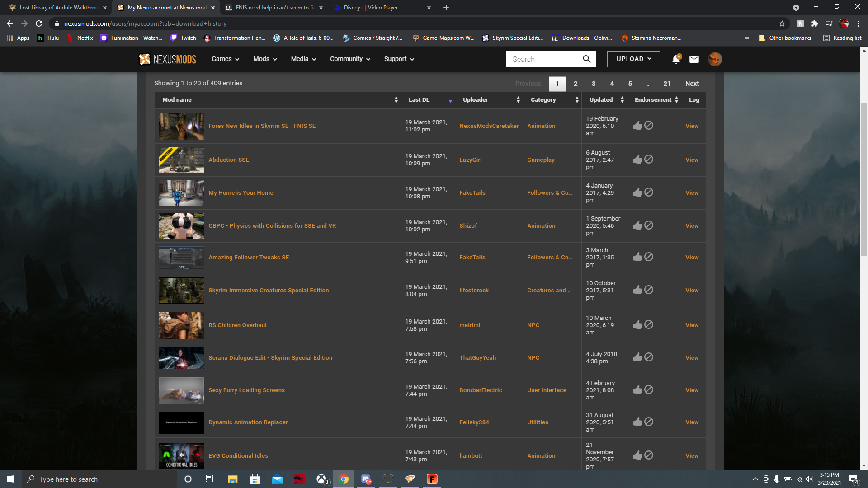Click the Windows taskbar search box
This screenshot has width=868, height=488.
(x=99, y=479)
